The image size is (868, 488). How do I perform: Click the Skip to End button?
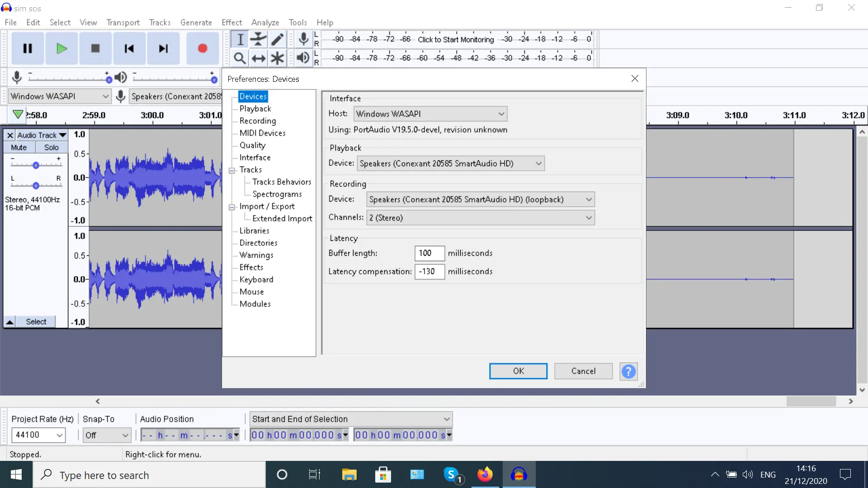(x=163, y=48)
